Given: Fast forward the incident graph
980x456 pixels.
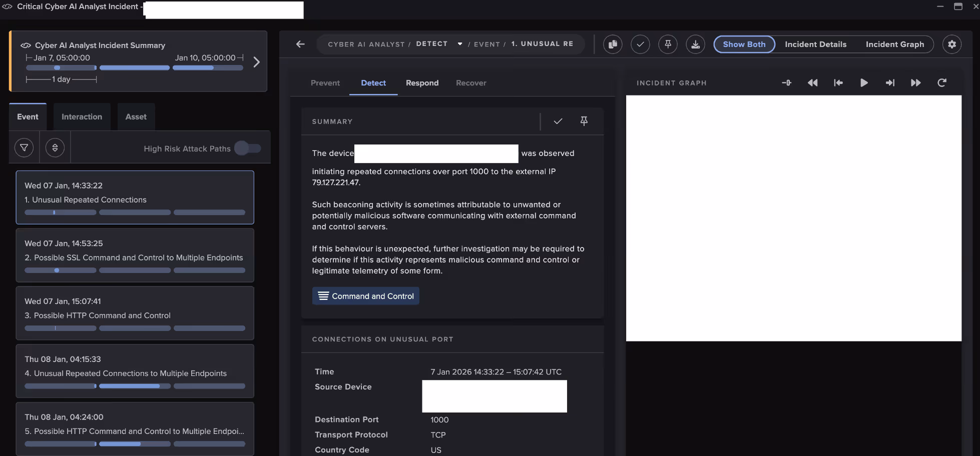Looking at the screenshot, I should (x=916, y=82).
